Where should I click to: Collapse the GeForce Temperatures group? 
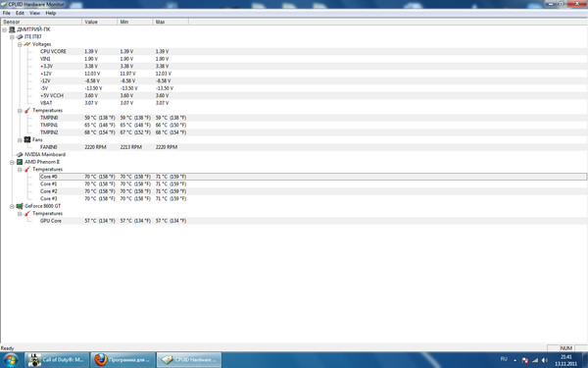pos(20,214)
